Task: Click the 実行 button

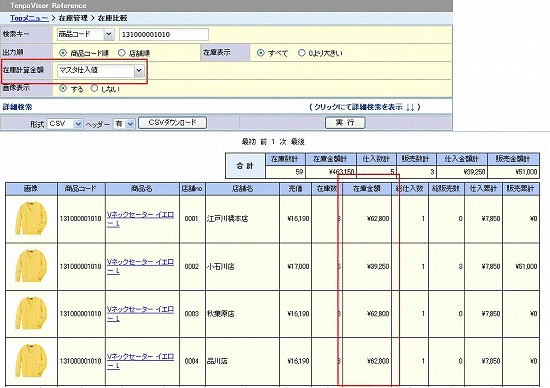Action: [345, 123]
